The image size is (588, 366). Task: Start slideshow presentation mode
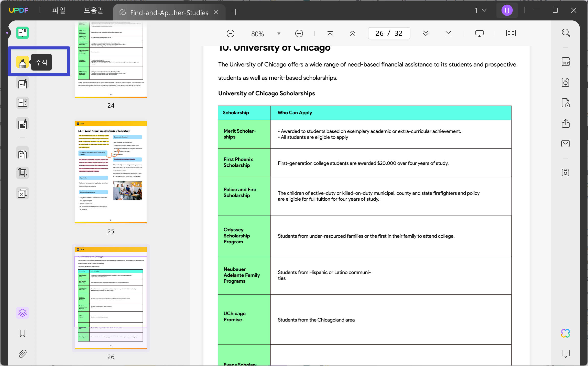coord(480,33)
